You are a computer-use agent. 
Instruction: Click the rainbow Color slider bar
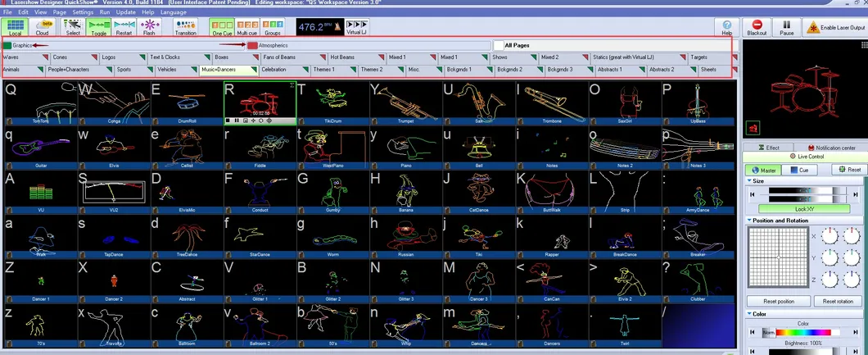[x=806, y=332]
